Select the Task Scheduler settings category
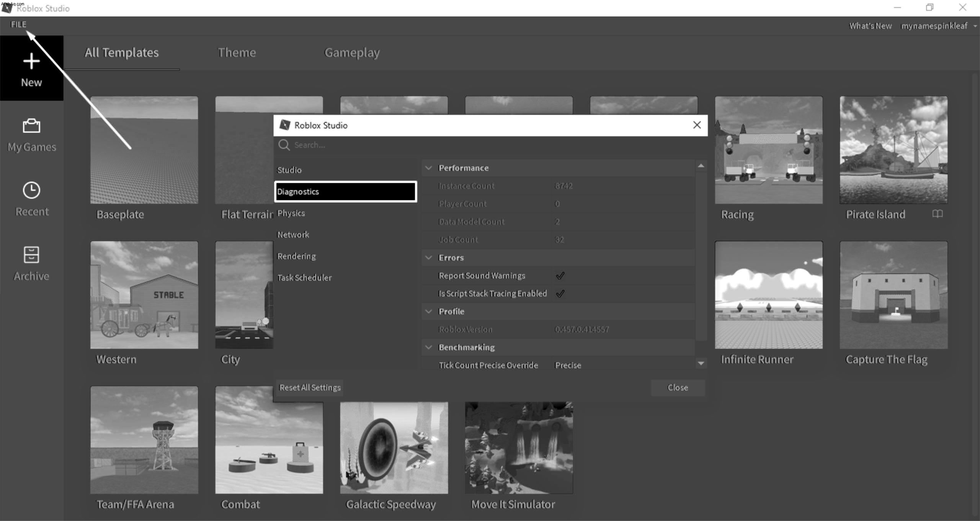The image size is (980, 521). click(346, 278)
